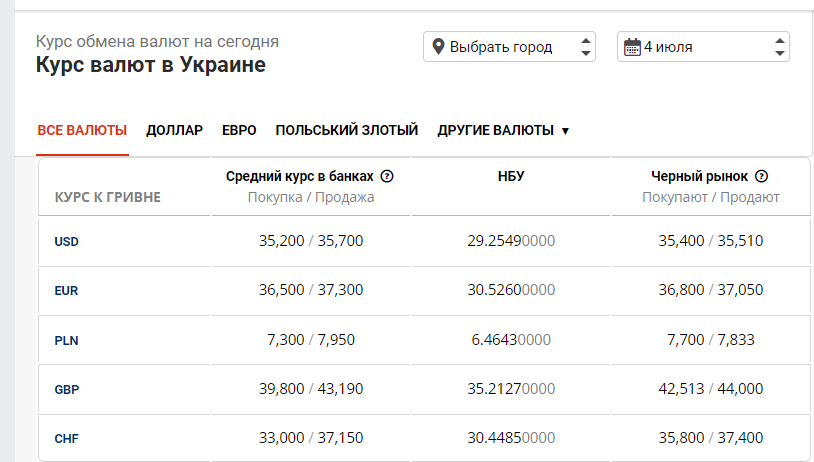Click the Курс валют в Украине heading
Screen dimensions: 814x462
(x=151, y=65)
